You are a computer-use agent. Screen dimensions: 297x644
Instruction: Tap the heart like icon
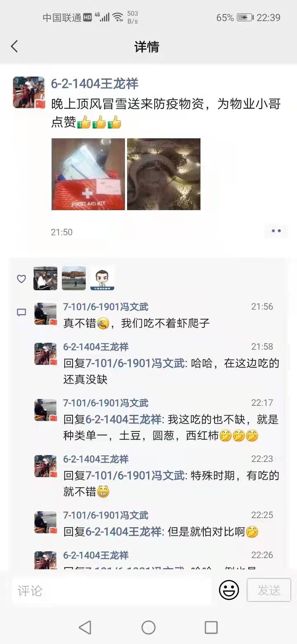[x=21, y=279]
